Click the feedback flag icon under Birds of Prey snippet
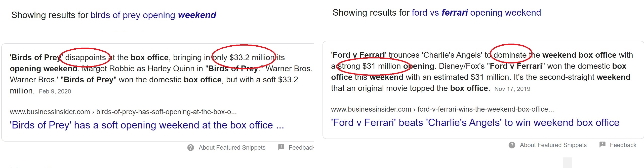This screenshot has width=644, height=168. tap(281, 147)
